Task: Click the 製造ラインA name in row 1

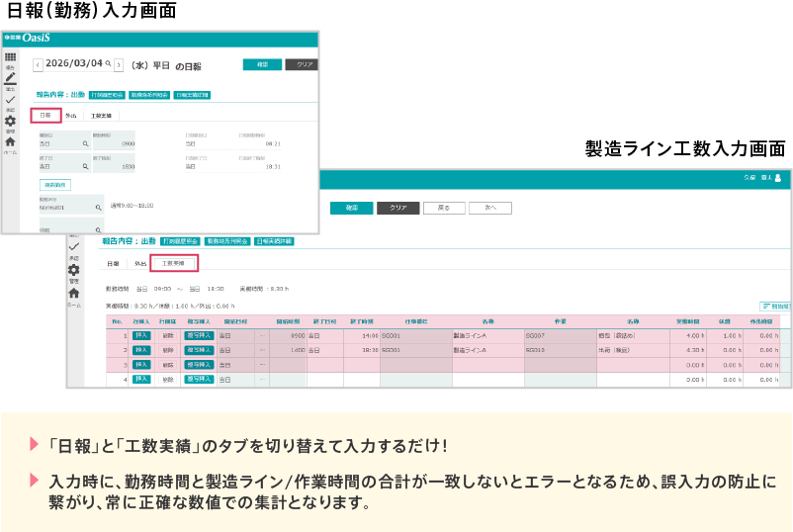Action: point(470,336)
